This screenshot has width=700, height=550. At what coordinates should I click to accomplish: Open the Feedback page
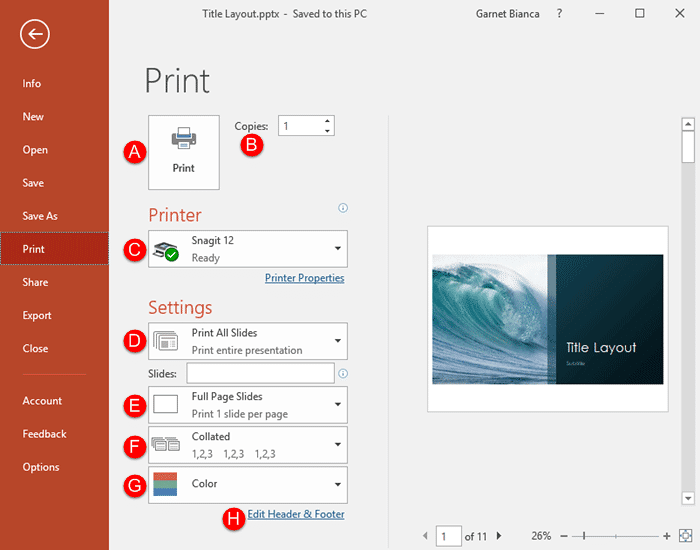[x=44, y=434]
